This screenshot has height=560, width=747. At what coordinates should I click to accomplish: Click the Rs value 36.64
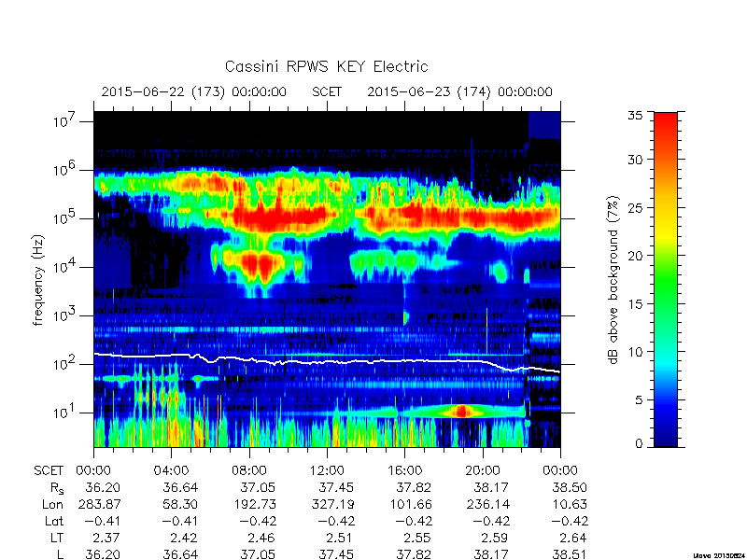[x=180, y=487]
